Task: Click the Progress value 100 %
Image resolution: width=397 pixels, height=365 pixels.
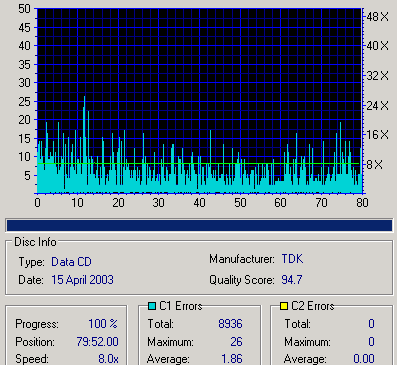Action: [103, 324]
